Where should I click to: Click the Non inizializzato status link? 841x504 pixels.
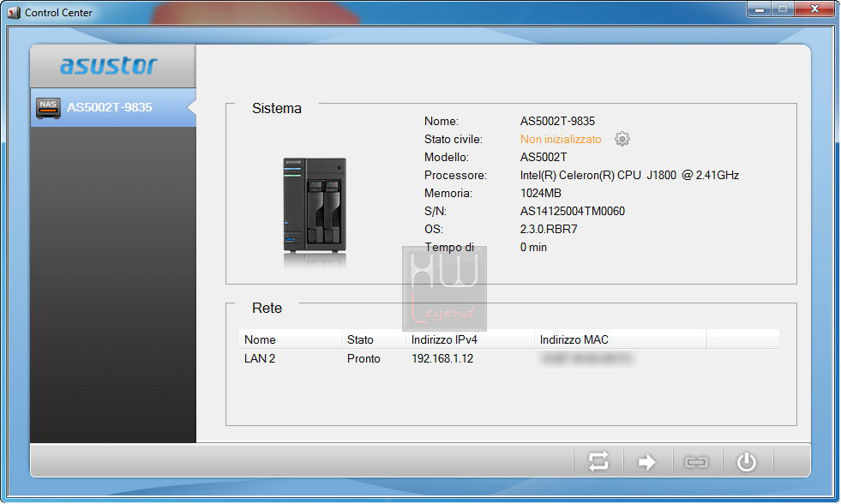[x=561, y=140]
